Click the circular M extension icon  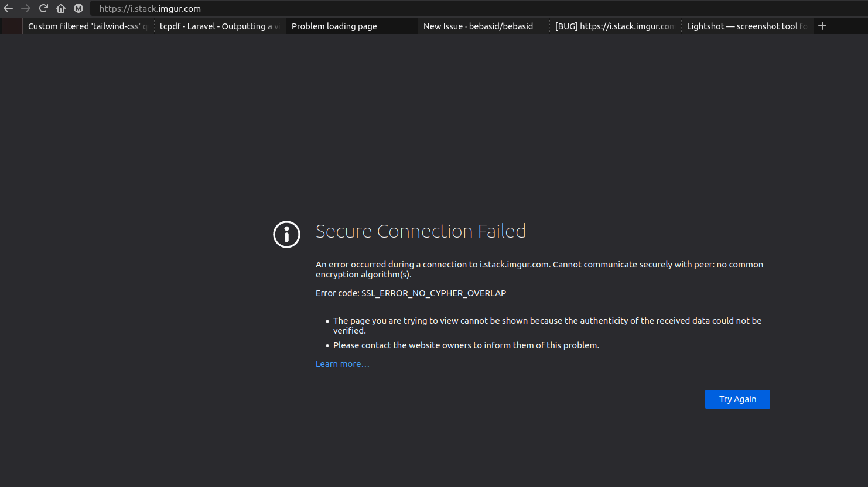pyautogui.click(x=78, y=8)
